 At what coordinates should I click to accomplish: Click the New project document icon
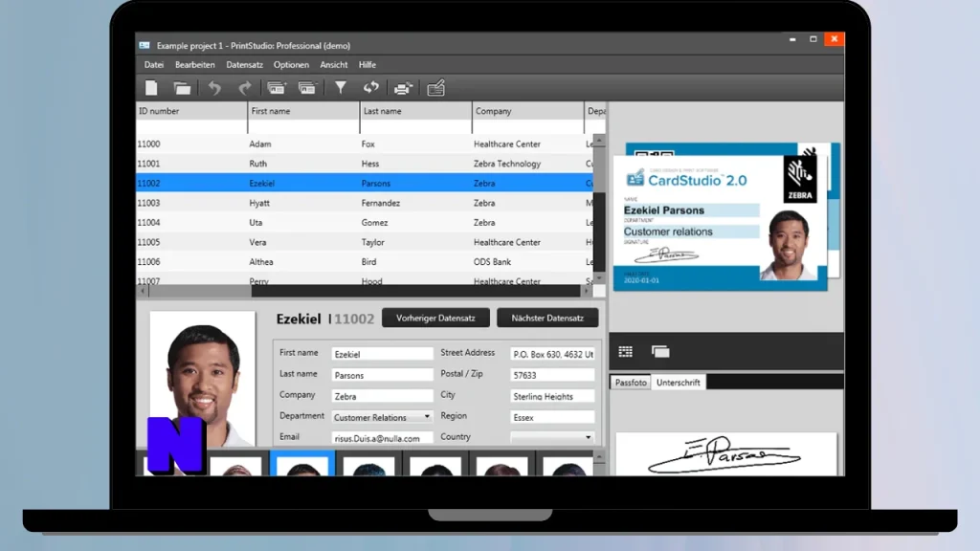point(151,88)
